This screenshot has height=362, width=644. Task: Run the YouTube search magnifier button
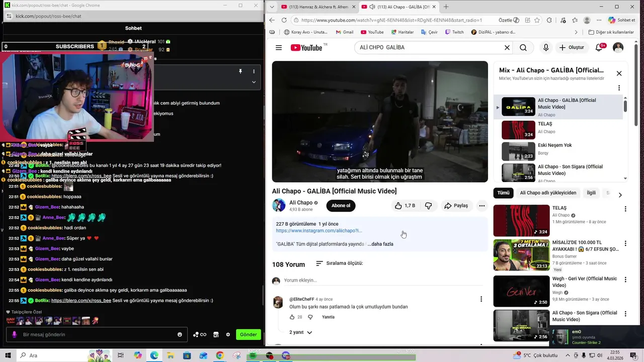pyautogui.click(x=523, y=48)
